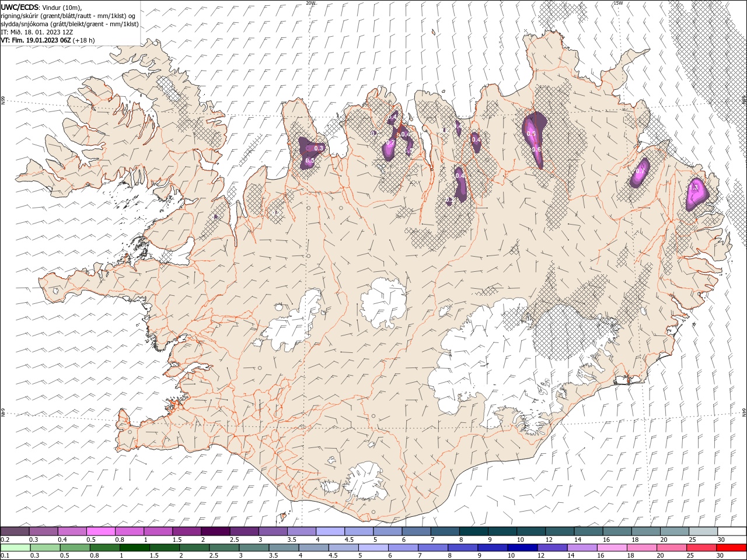Click the '0.1' value label under lower legend
Viewport: 747px width, 560px height.
[5, 555]
